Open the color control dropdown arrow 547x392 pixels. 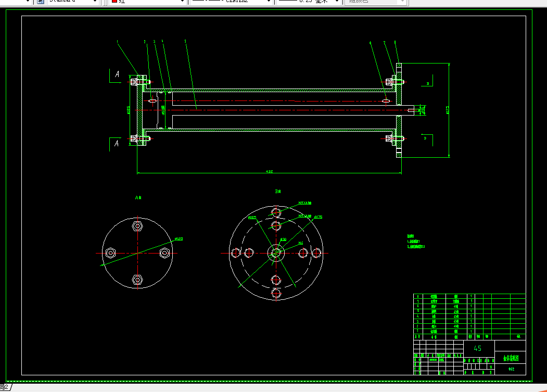coord(182,2)
